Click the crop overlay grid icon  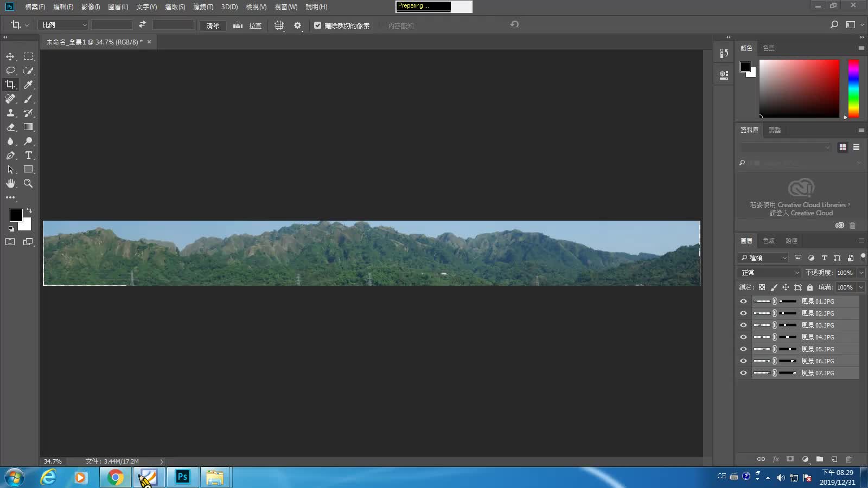[x=279, y=25]
